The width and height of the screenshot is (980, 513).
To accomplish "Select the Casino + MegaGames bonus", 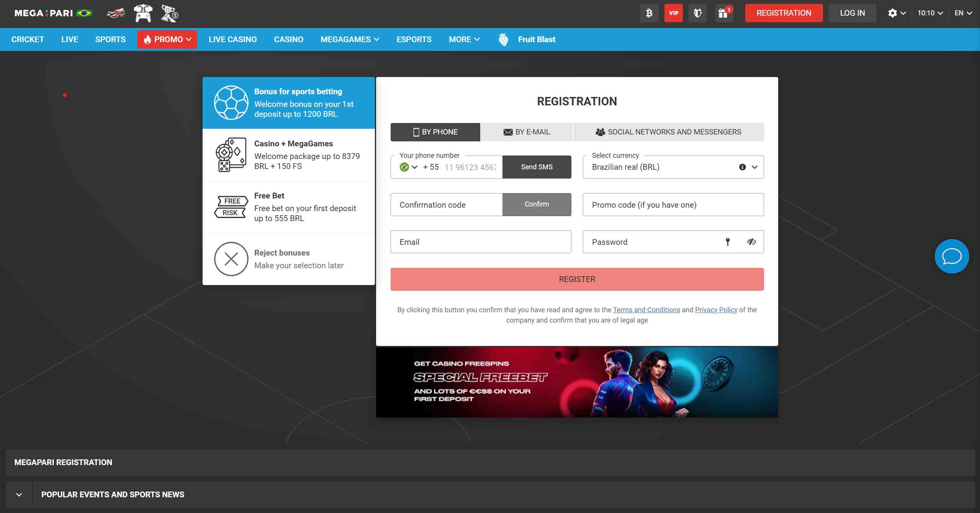I will pos(289,155).
